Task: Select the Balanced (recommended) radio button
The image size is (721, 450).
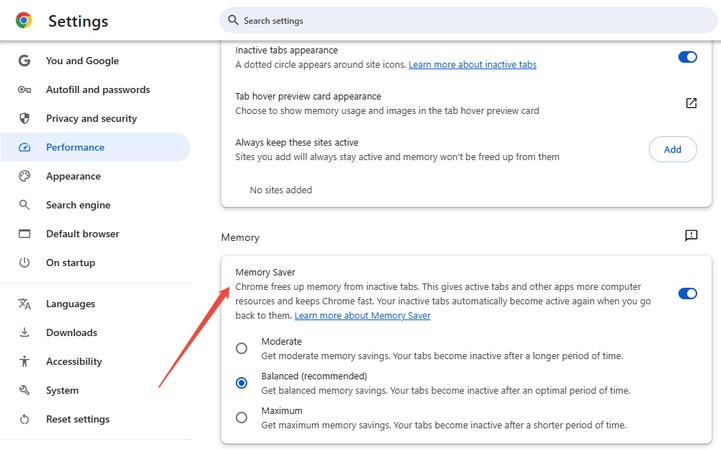Action: coord(241,383)
